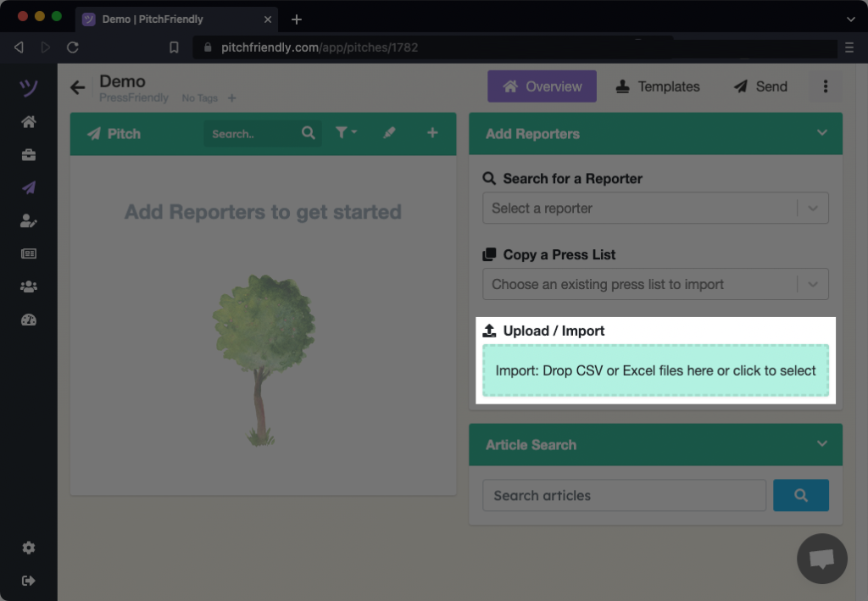Click in the Search articles field
Image resolution: width=868 pixels, height=601 pixels.
pos(624,495)
